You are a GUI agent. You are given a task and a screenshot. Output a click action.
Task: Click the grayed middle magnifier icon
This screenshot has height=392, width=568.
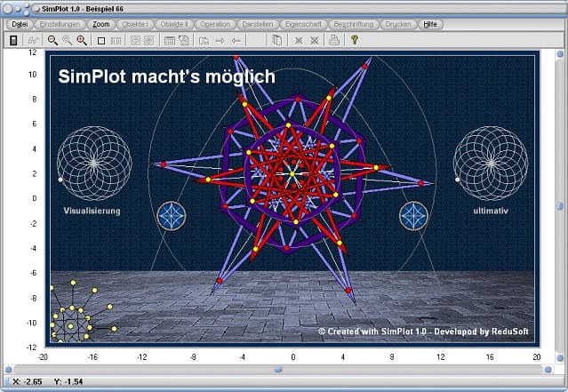pyautogui.click(x=67, y=40)
